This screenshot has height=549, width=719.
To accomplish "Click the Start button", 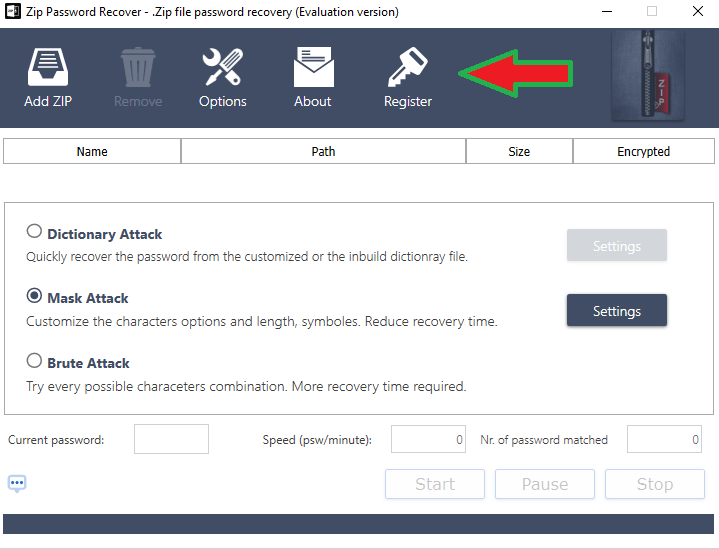I will click(435, 484).
